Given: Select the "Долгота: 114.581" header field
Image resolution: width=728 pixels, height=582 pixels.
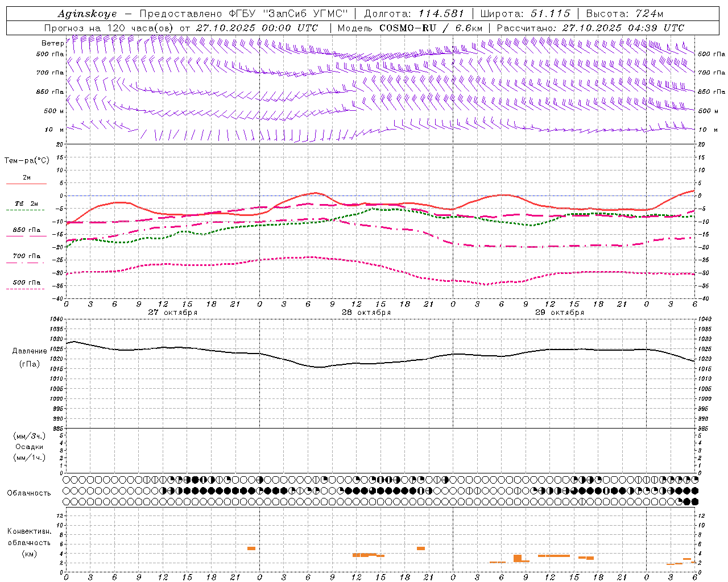Looking at the screenshot, I should click(x=414, y=14).
